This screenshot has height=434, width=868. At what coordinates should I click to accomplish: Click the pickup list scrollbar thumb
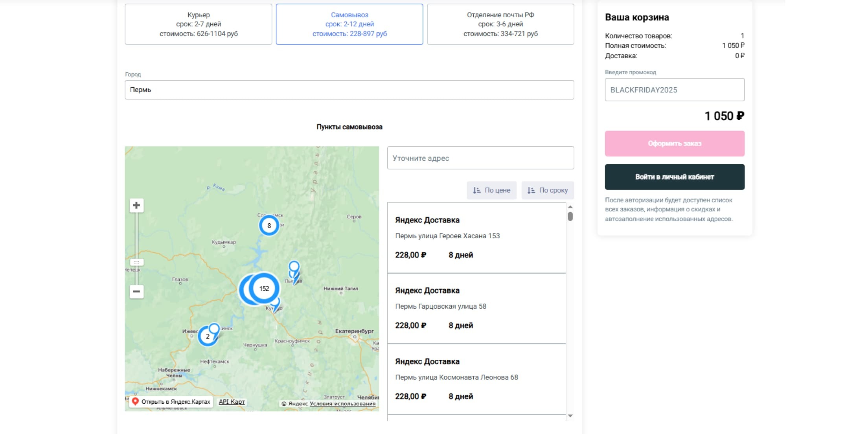[x=570, y=216]
